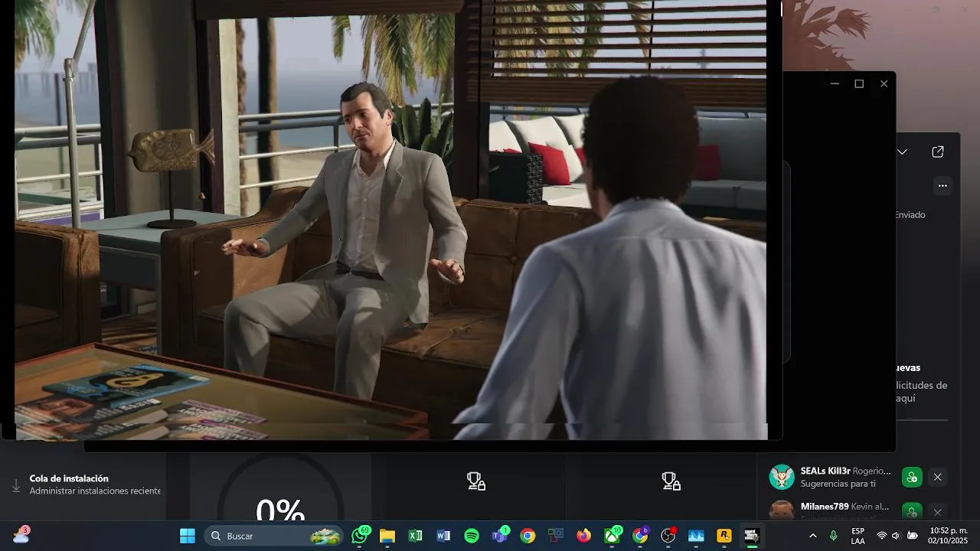Close the black overlay window

coord(884,83)
